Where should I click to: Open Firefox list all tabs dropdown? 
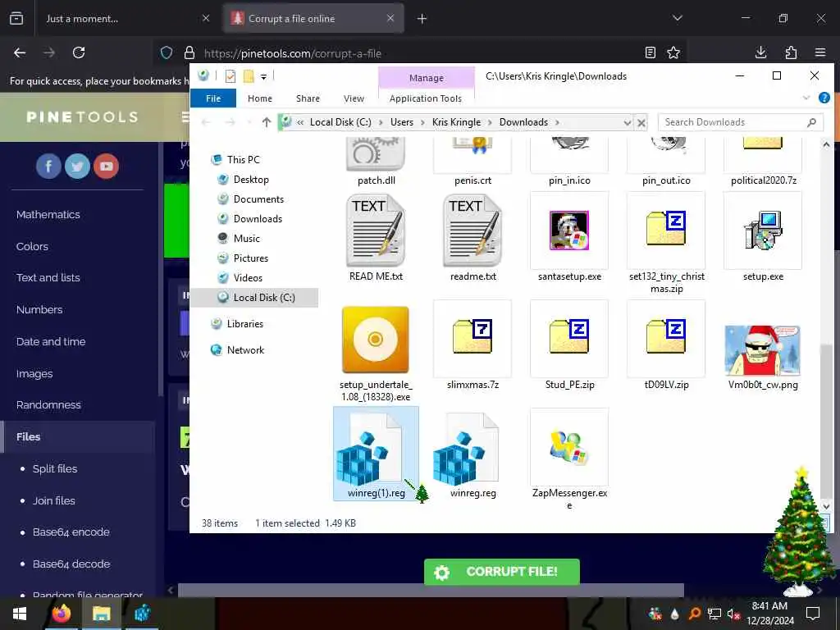click(x=677, y=18)
